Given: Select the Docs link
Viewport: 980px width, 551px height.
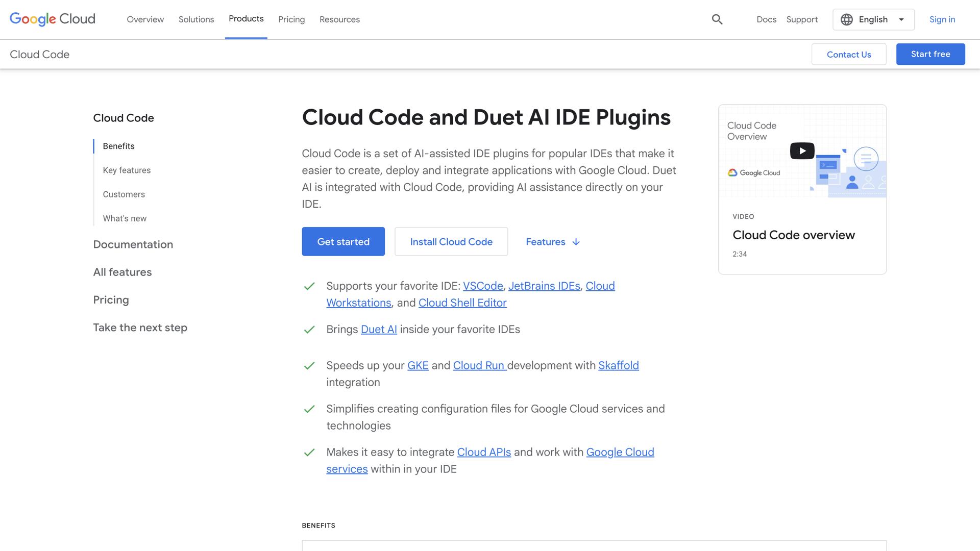Looking at the screenshot, I should 766,19.
